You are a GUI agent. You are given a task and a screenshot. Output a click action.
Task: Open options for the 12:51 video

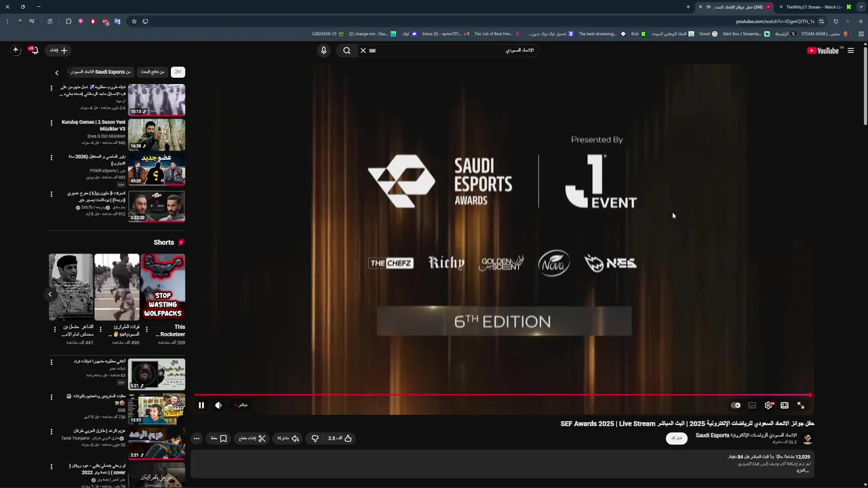[x=51, y=397]
